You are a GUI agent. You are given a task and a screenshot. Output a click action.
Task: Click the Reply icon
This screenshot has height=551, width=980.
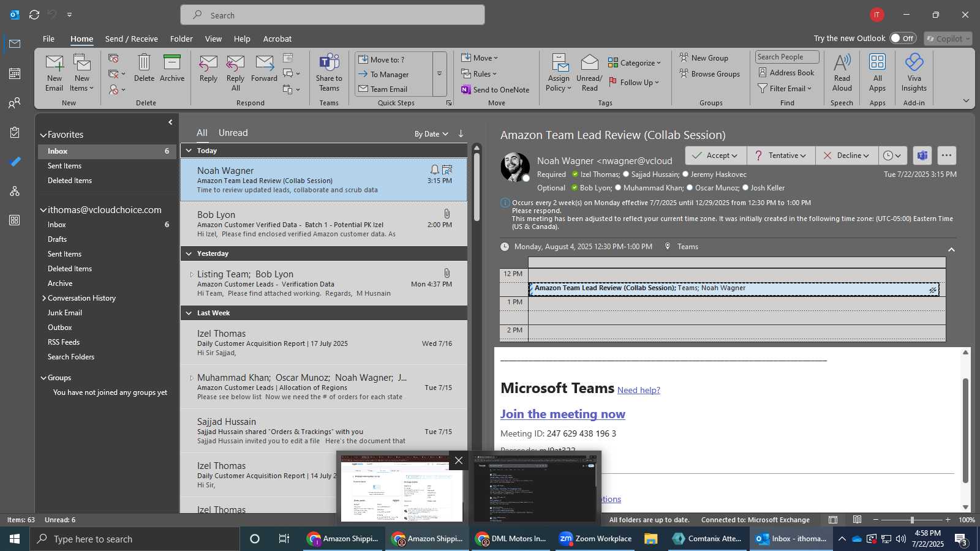pyautogui.click(x=208, y=62)
